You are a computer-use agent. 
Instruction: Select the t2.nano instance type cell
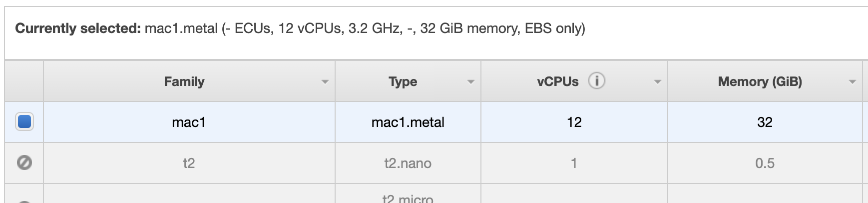click(408, 163)
